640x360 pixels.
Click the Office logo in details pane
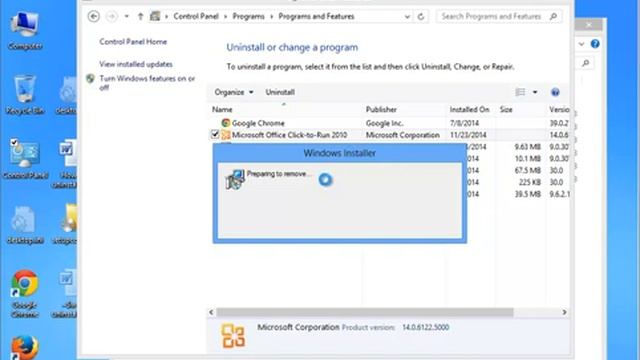pos(233,336)
